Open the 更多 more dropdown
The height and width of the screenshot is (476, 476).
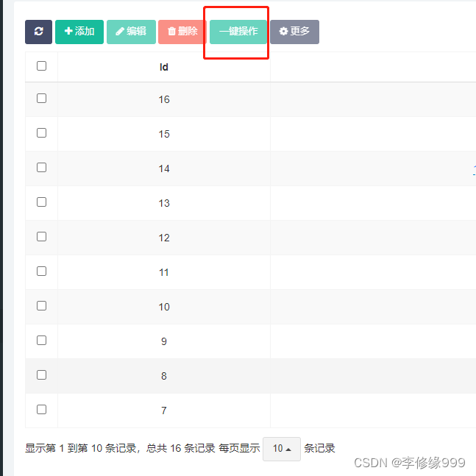(294, 32)
